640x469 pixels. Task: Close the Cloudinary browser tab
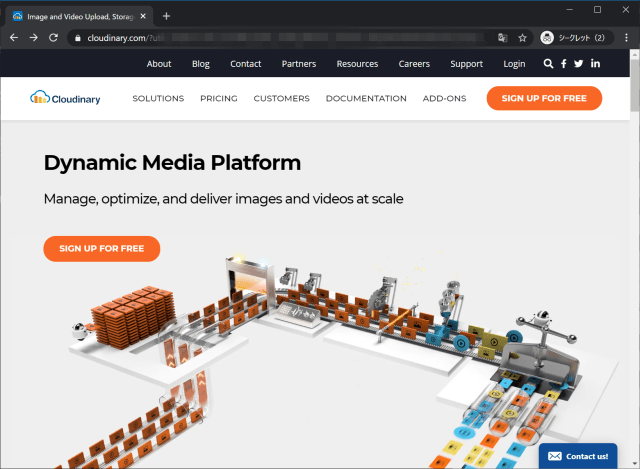(143, 16)
